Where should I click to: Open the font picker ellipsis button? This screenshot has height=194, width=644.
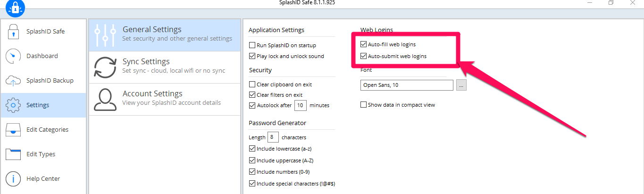click(x=462, y=85)
